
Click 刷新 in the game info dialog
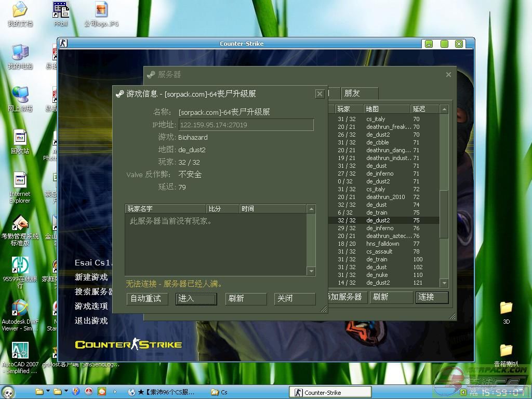pyautogui.click(x=246, y=299)
